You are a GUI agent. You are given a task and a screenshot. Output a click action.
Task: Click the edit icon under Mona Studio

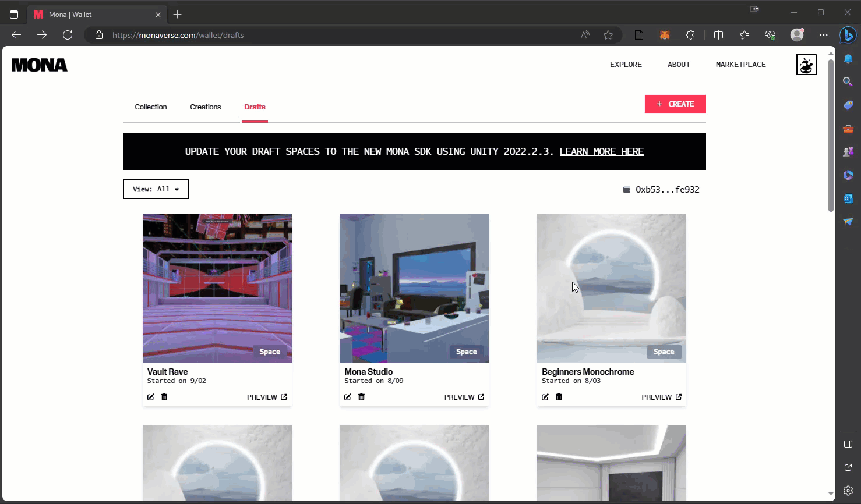click(348, 397)
